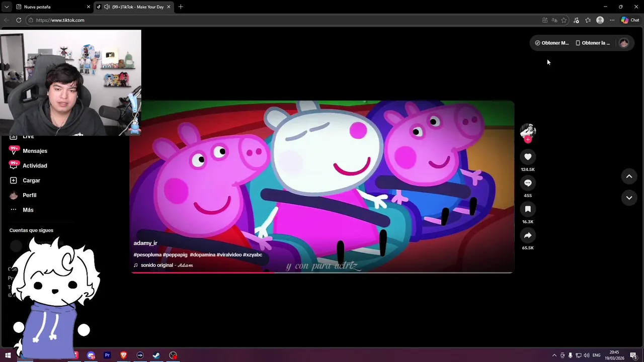This screenshot has width=644, height=362.
Task: Open Steam from the taskbar
Action: 156,355
